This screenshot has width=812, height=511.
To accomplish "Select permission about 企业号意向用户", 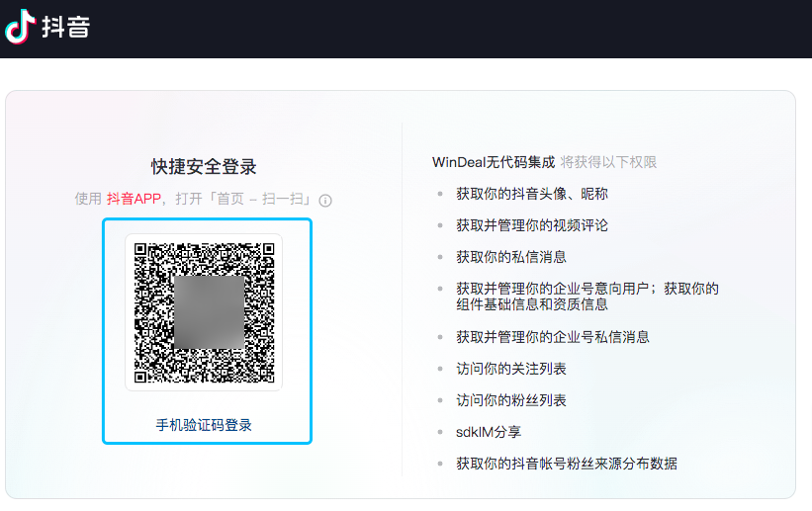I will (x=587, y=297).
